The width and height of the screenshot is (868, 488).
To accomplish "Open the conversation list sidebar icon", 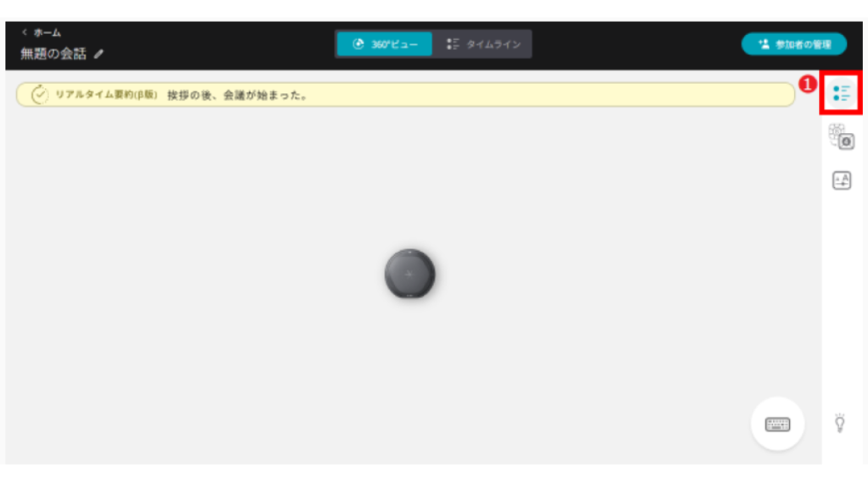I will click(841, 93).
